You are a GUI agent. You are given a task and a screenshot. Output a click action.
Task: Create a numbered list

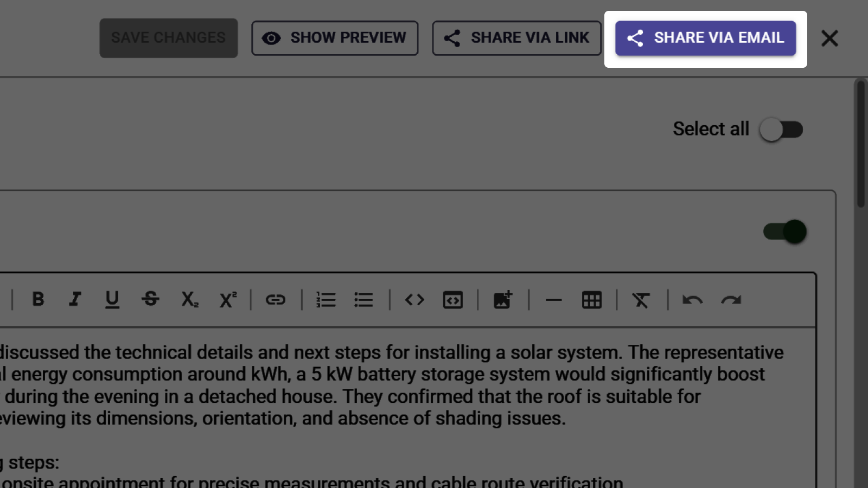pyautogui.click(x=326, y=299)
